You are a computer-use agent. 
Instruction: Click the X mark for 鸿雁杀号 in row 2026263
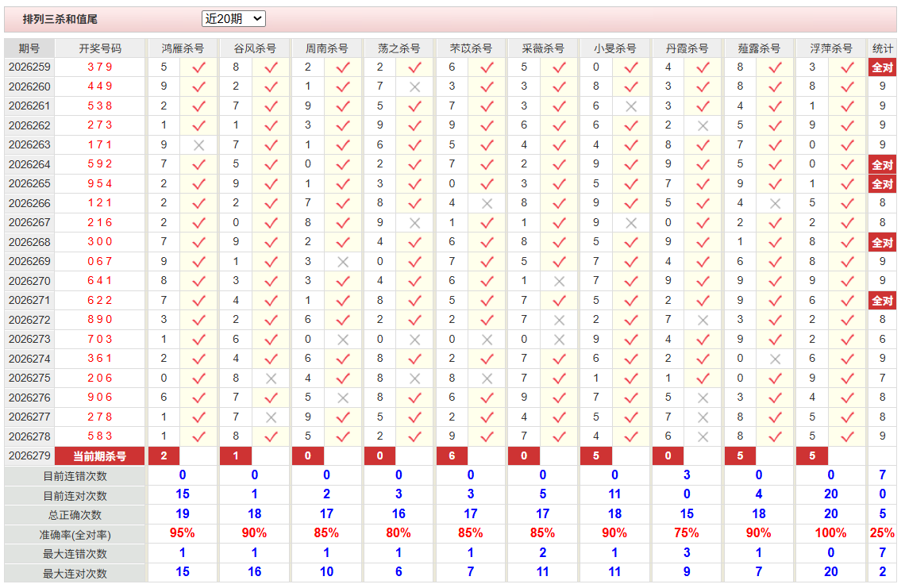tap(198, 145)
